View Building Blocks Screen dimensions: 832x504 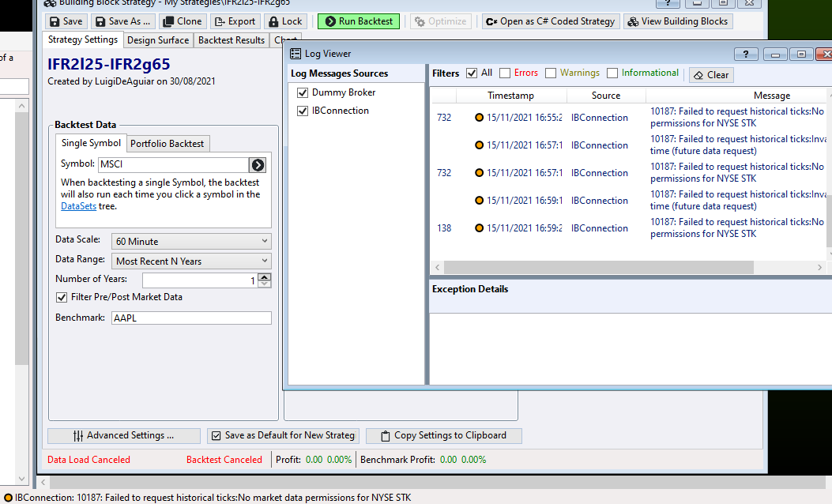click(x=678, y=21)
